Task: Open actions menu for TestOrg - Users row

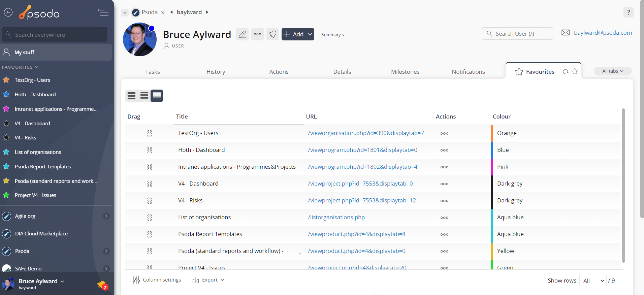Action: click(444, 133)
